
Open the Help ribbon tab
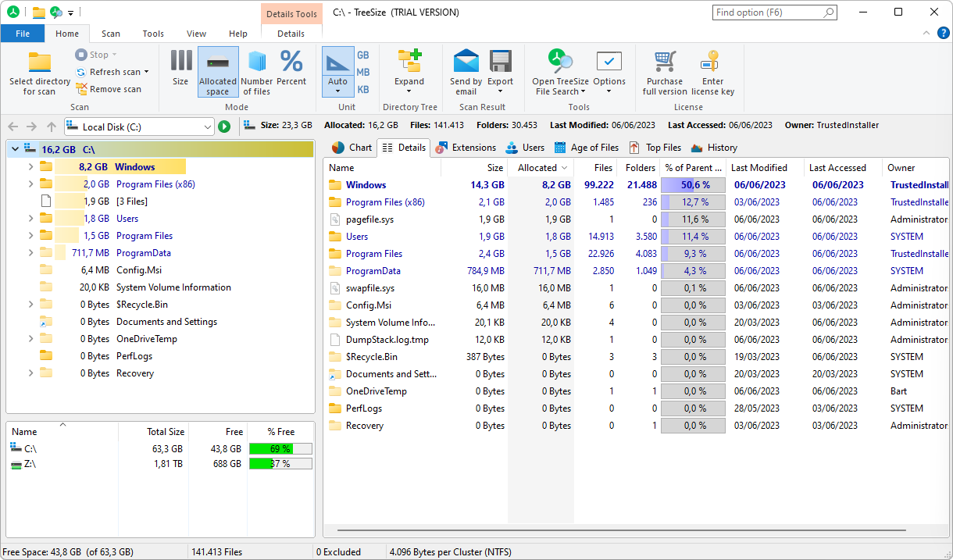(238, 34)
